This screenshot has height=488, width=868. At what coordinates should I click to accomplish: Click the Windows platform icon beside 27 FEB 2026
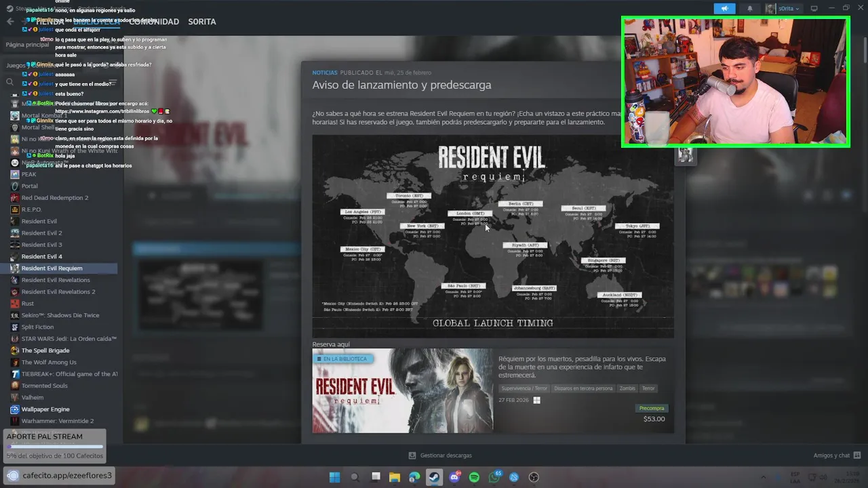(x=536, y=401)
